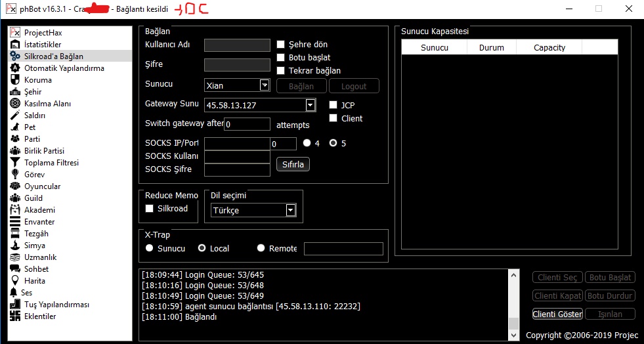Click the shield icon next to Koruma

pos(15,80)
